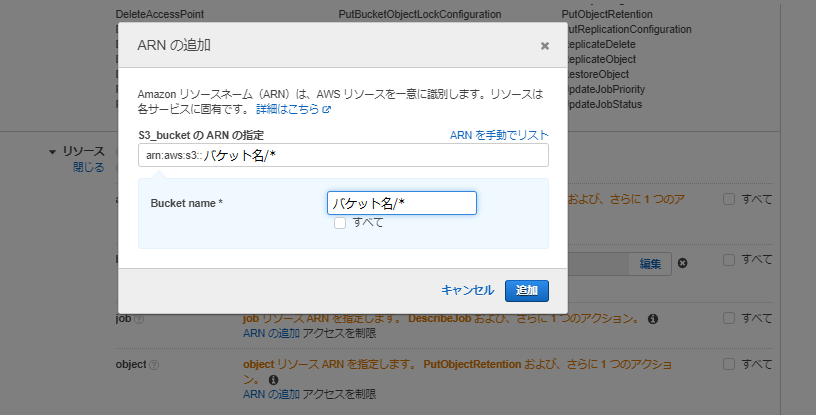Close the ARN の追加 dialog with X
816x415 pixels.
(x=545, y=46)
